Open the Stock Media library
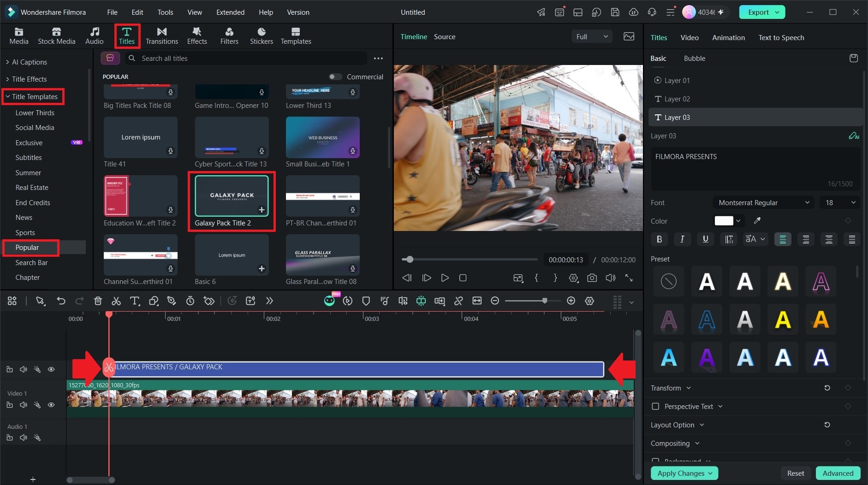Image resolution: width=868 pixels, height=485 pixels. (56, 36)
